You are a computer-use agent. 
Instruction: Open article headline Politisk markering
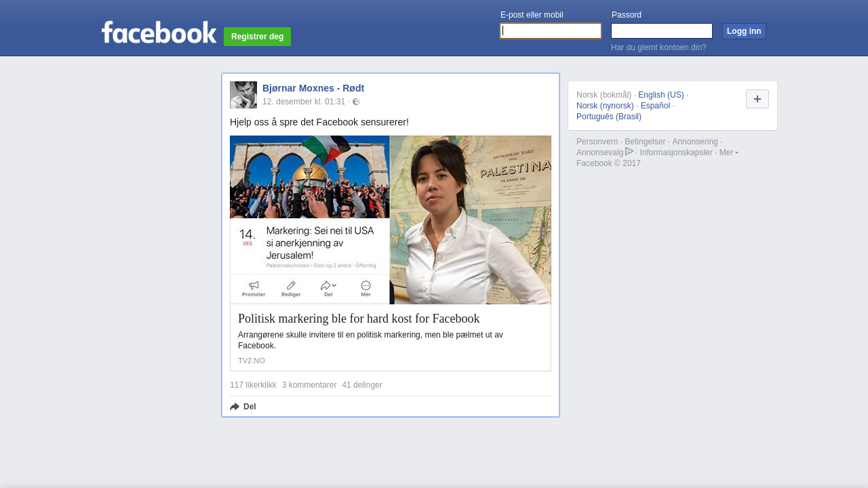click(359, 319)
